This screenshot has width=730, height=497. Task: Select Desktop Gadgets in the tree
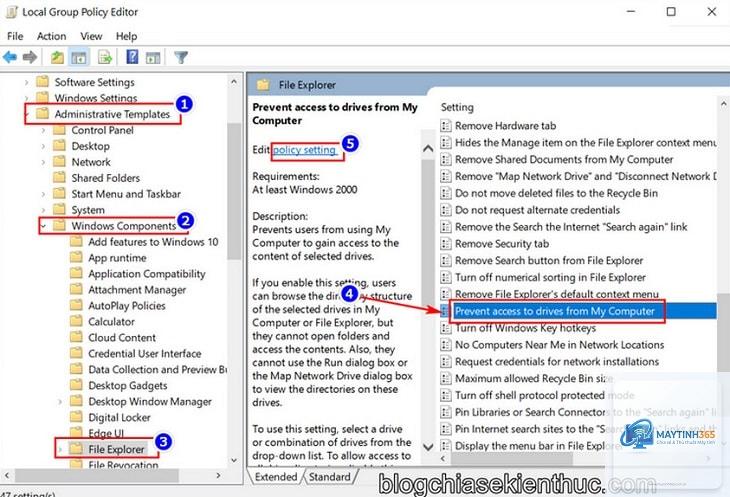tap(128, 385)
